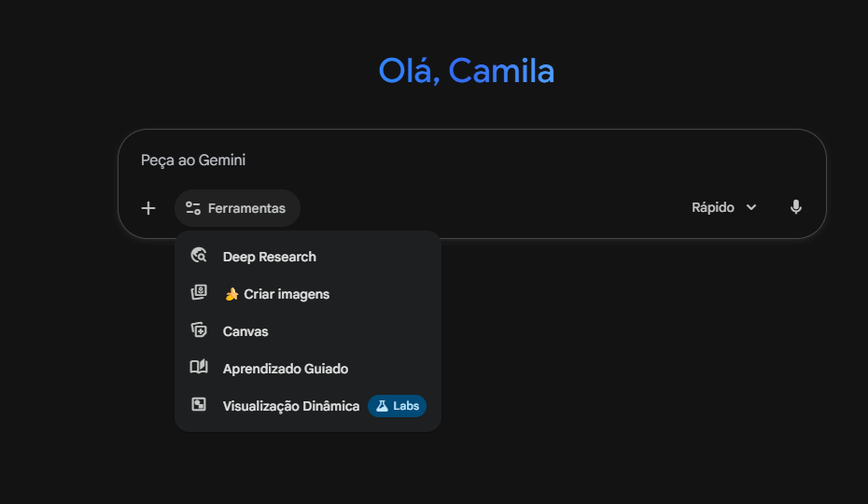Click the sliders icon beside Ferramentas
868x504 pixels.
coord(193,208)
